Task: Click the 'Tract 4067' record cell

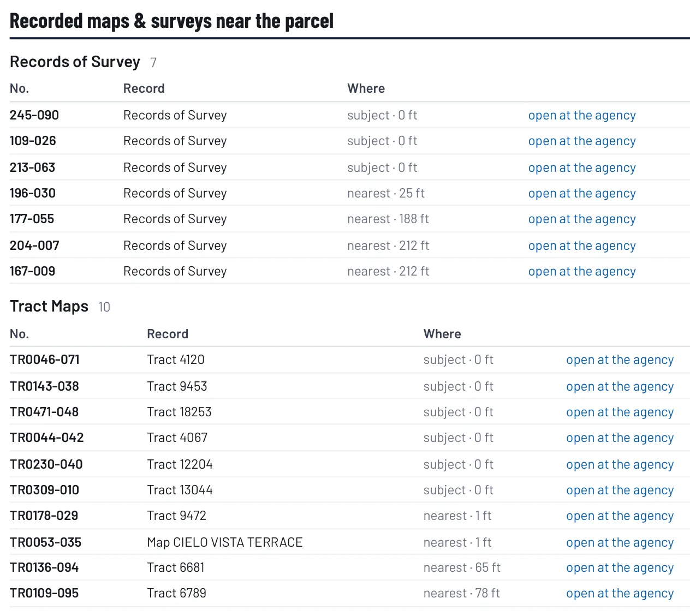Action: tap(177, 438)
